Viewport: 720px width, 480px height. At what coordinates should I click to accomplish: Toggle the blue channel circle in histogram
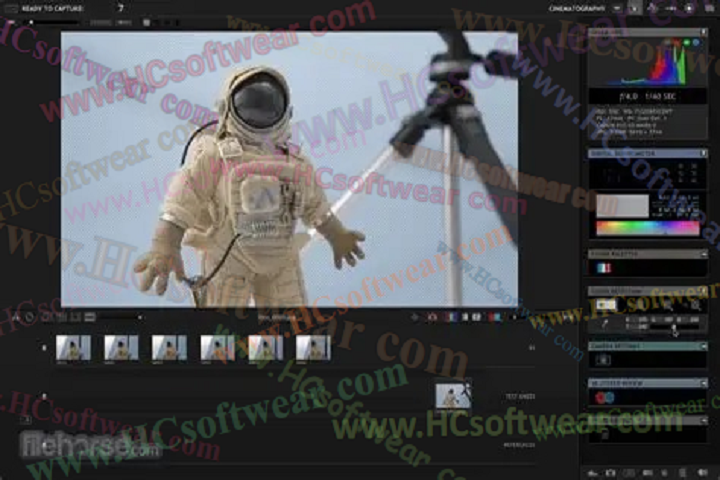[x=696, y=43]
